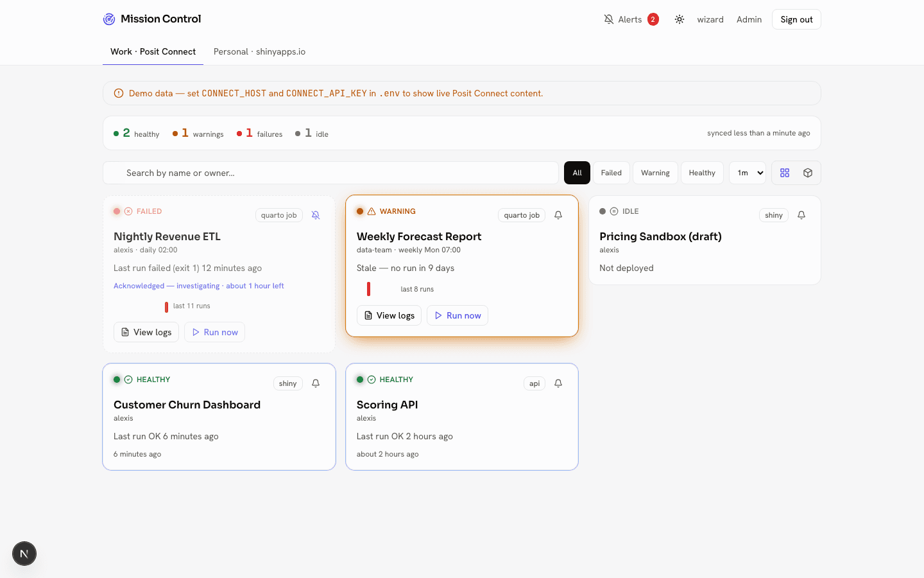Screen dimensions: 924x578
Task: Click the shiny tag on Pricing Sandbox card
Action: [x=774, y=215]
